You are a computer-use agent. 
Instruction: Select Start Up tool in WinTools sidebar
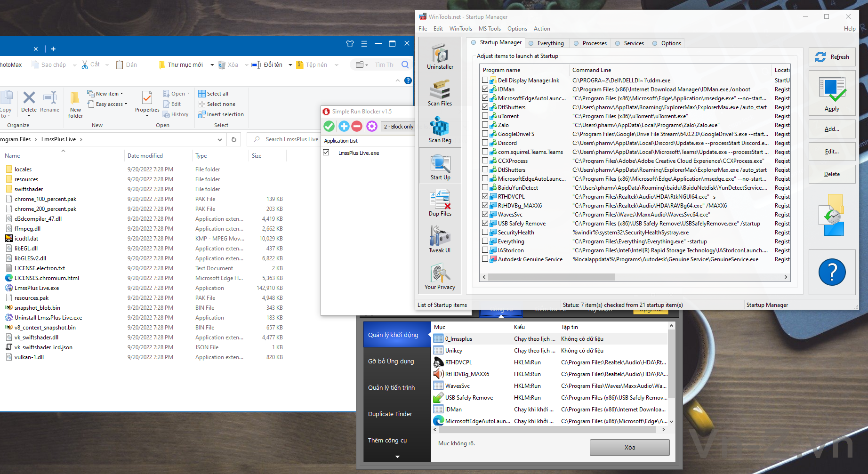click(440, 167)
